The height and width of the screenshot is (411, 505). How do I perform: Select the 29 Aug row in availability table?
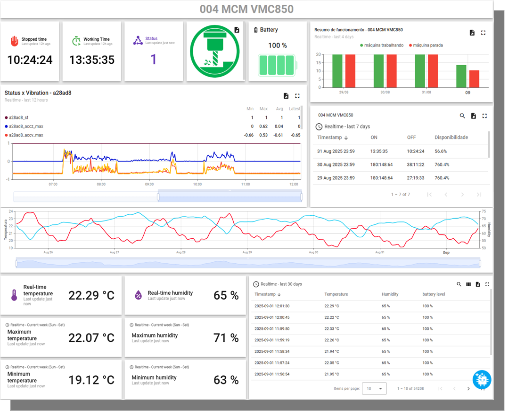[400, 178]
